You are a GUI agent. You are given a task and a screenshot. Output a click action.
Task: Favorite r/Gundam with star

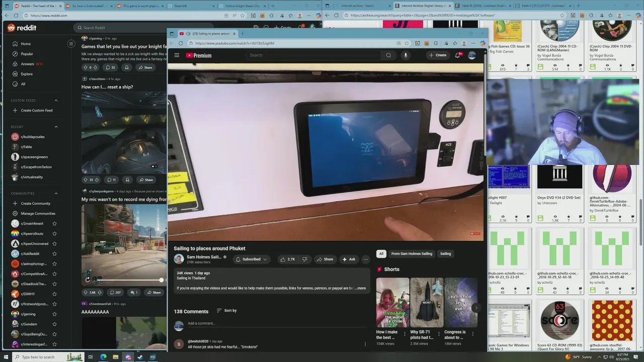54,324
